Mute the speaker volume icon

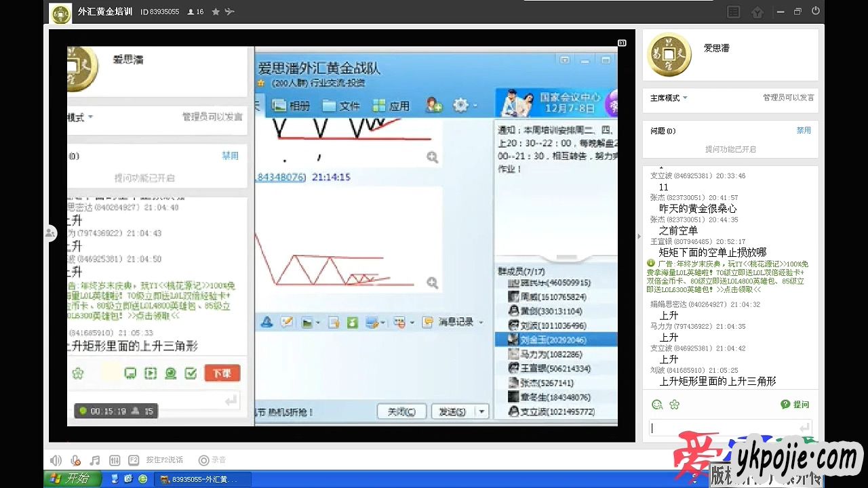coord(56,460)
